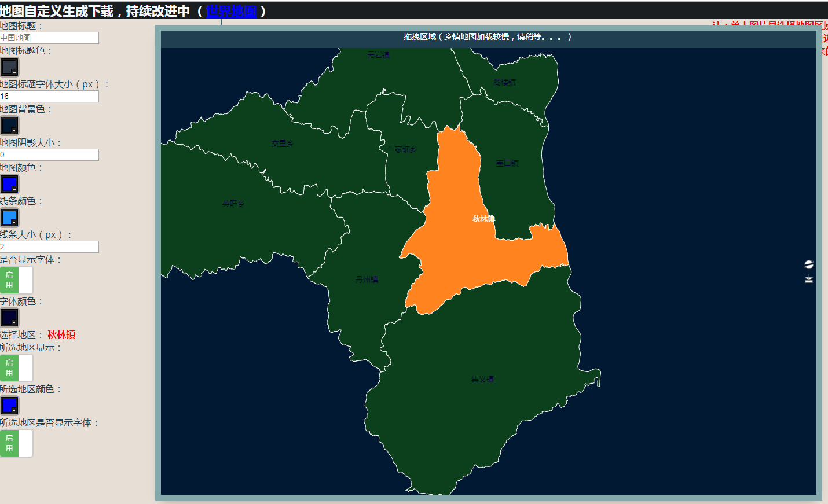This screenshot has height=504, width=828.
Task: Open the 地图背景色 color swatch
Action: [9, 126]
